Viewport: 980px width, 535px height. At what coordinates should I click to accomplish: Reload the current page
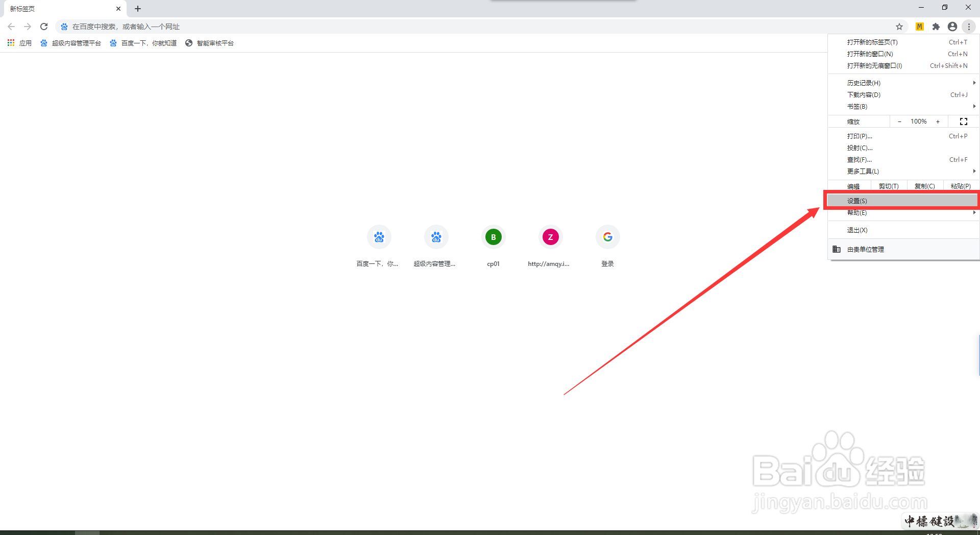click(44, 27)
